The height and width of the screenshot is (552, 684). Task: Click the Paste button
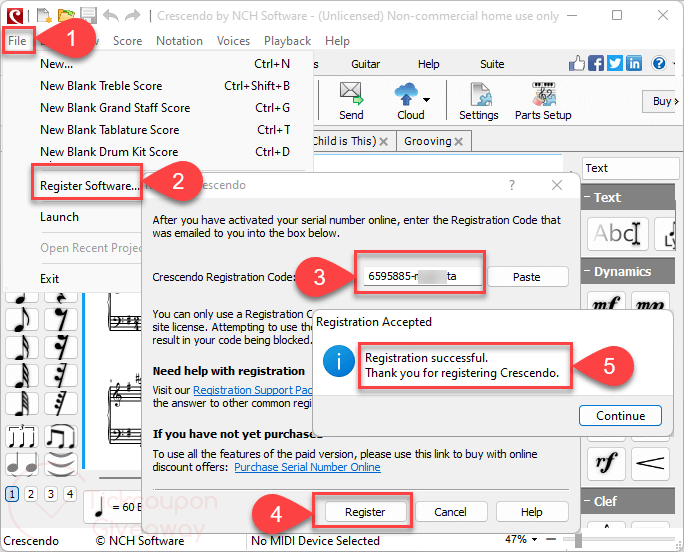coord(527,277)
